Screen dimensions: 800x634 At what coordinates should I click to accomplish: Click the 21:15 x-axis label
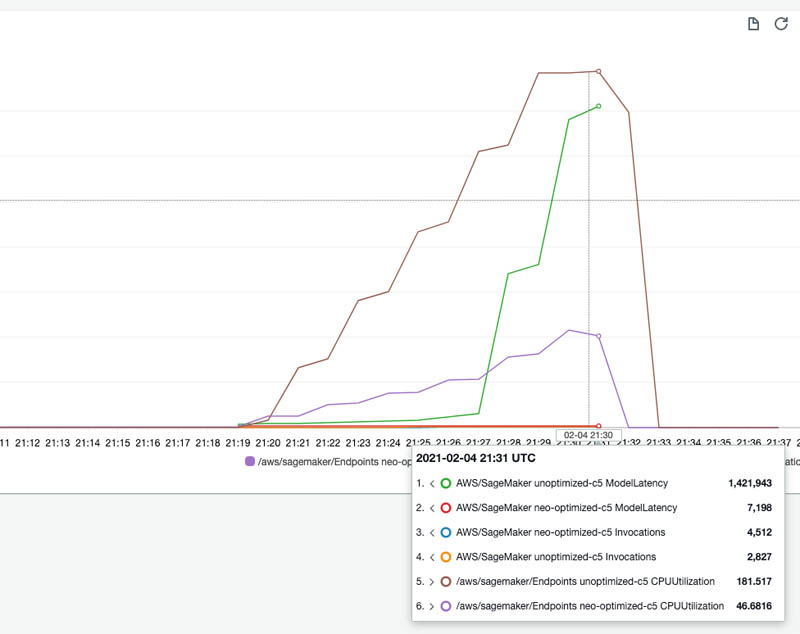(117, 443)
